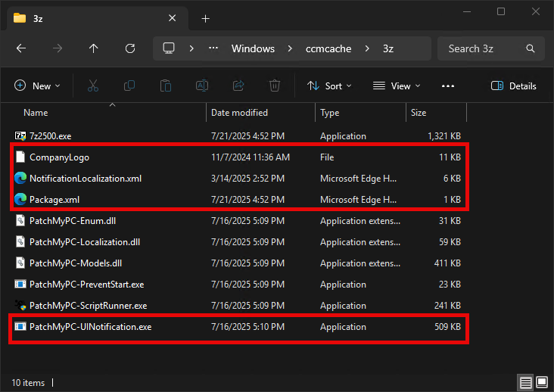Open chevron between ccmcache and 3z
The height and width of the screenshot is (392, 554).
[367, 48]
